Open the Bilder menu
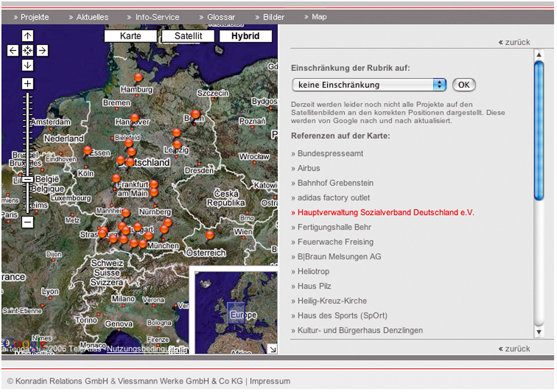This screenshot has width=557, height=392. pyautogui.click(x=270, y=17)
